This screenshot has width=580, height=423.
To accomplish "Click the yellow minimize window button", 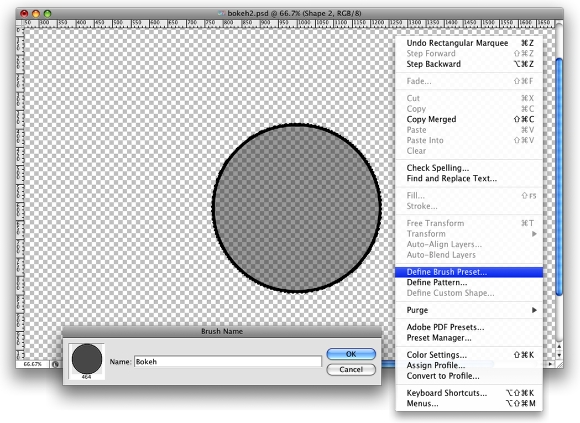I will (x=36, y=14).
